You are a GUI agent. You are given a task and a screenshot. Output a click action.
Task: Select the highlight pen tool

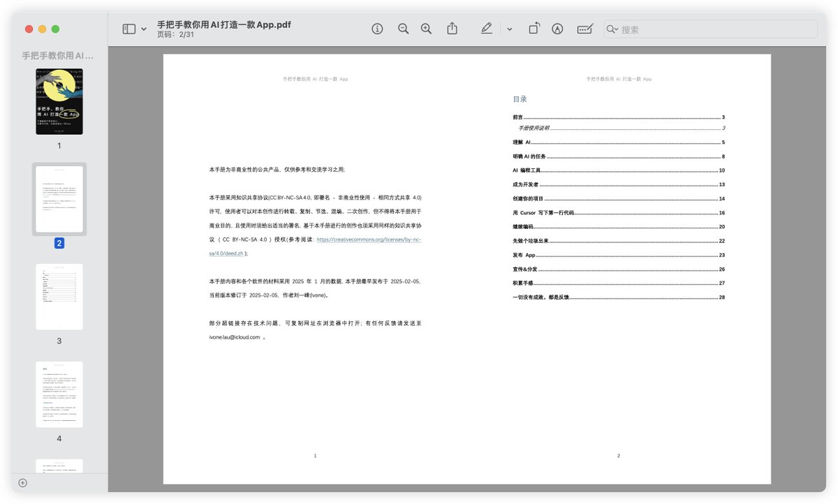pos(487,29)
